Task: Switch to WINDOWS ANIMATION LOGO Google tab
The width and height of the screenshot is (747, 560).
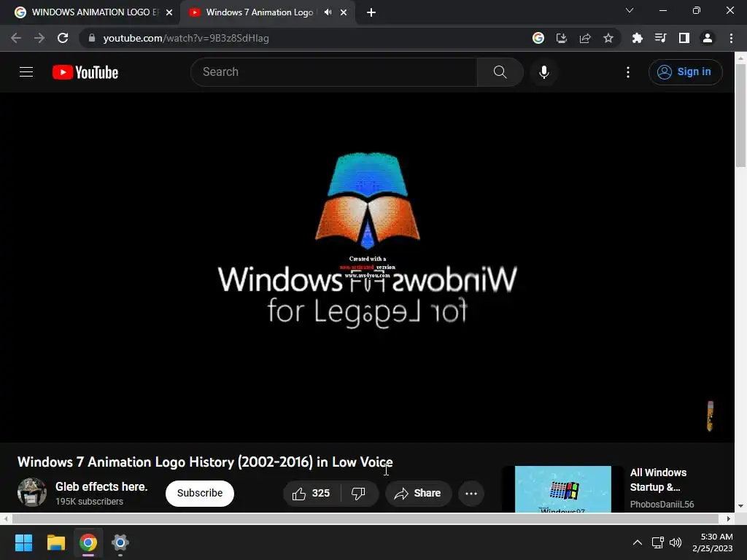Action: pos(90,12)
